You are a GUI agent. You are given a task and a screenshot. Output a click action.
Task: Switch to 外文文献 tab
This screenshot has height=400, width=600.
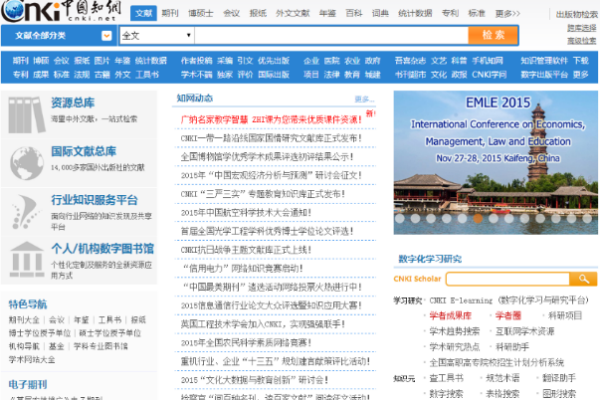point(293,13)
